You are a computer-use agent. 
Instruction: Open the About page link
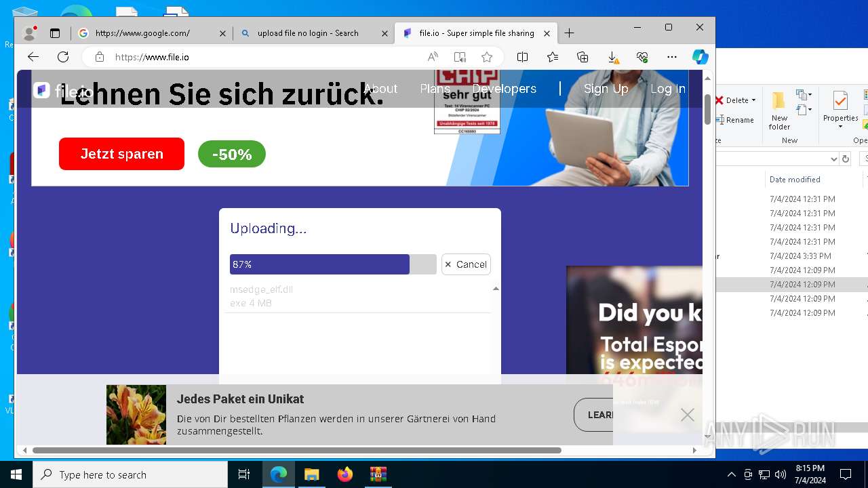(x=380, y=89)
